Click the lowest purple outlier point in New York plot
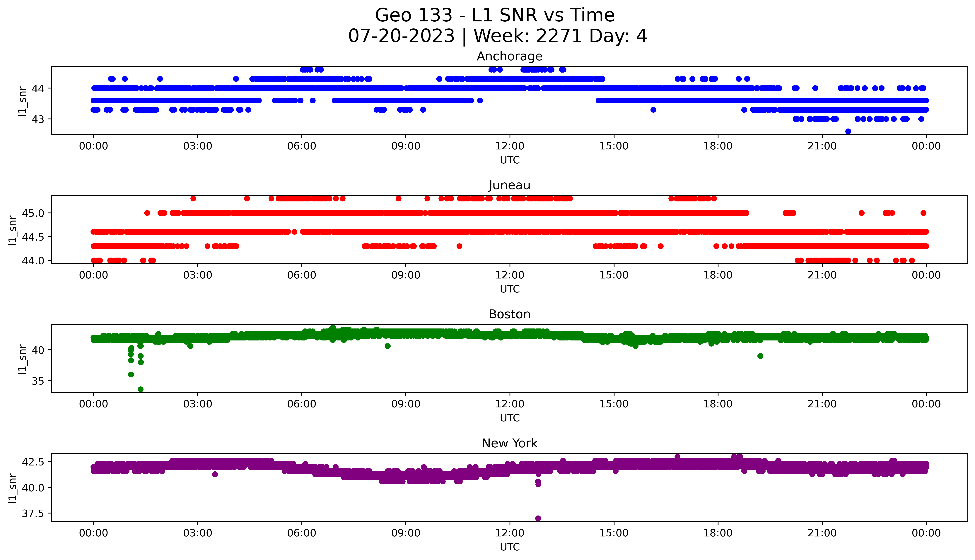975x560 pixels. pos(538,518)
